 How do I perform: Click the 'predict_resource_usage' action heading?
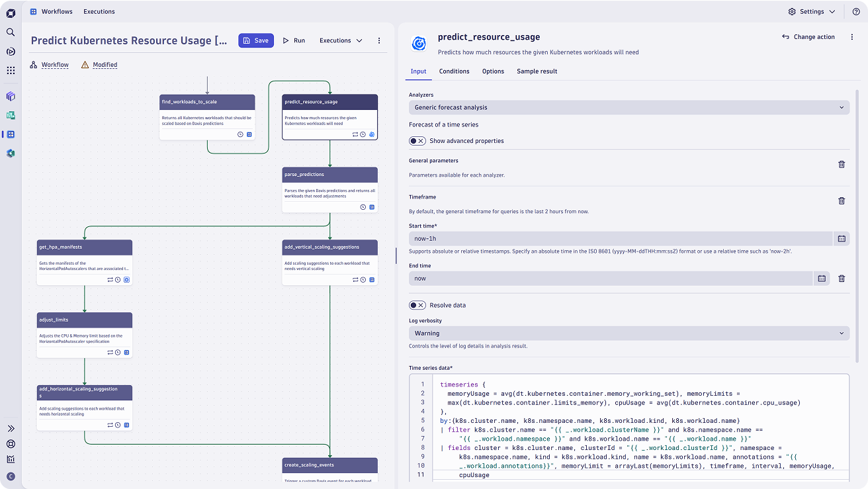point(489,37)
